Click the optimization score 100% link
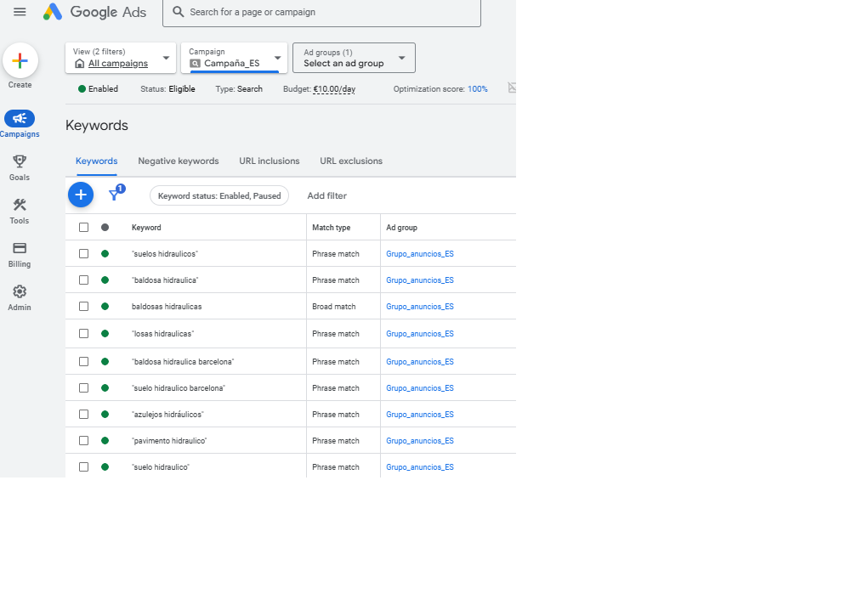This screenshot has width=857, height=616. (x=477, y=89)
